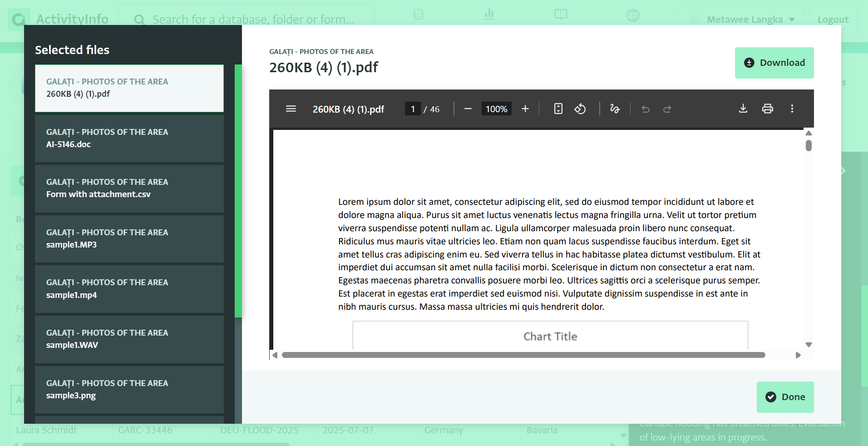Open the sample1.MP3 file preview
The image size is (868, 446).
tap(129, 239)
